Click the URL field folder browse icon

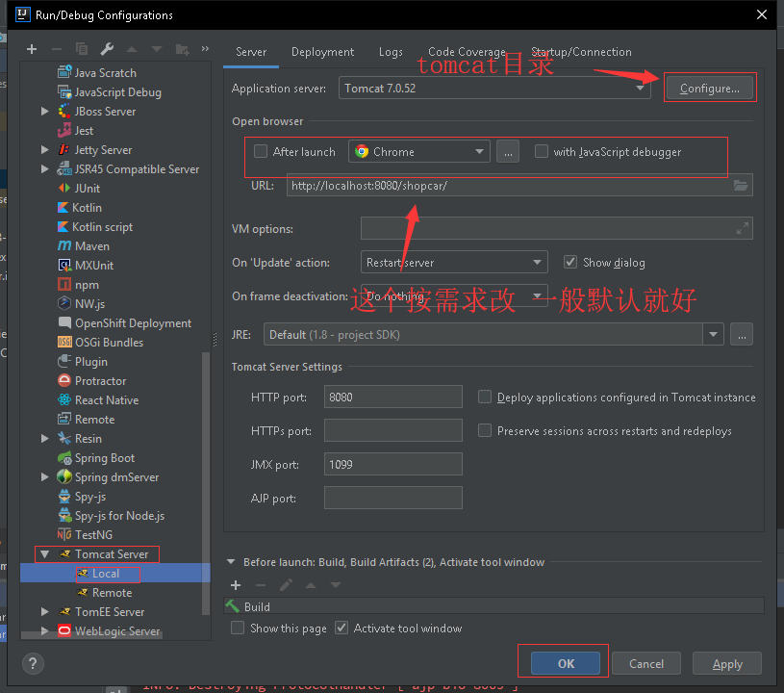click(741, 186)
